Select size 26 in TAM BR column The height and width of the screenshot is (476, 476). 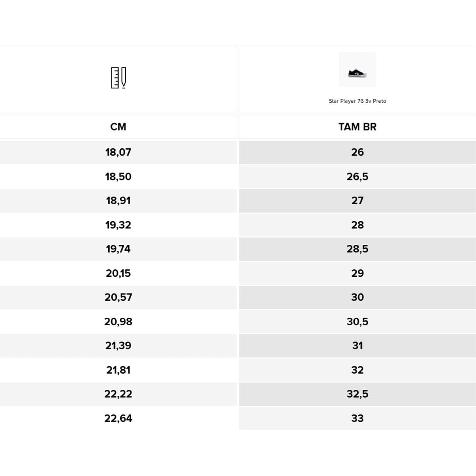pyautogui.click(x=357, y=152)
